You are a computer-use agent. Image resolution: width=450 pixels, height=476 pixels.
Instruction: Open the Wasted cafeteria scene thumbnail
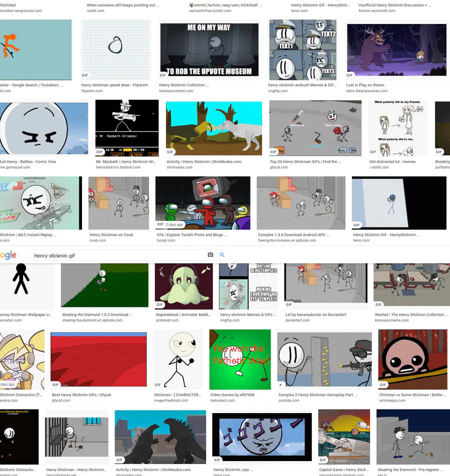pyautogui.click(x=411, y=285)
